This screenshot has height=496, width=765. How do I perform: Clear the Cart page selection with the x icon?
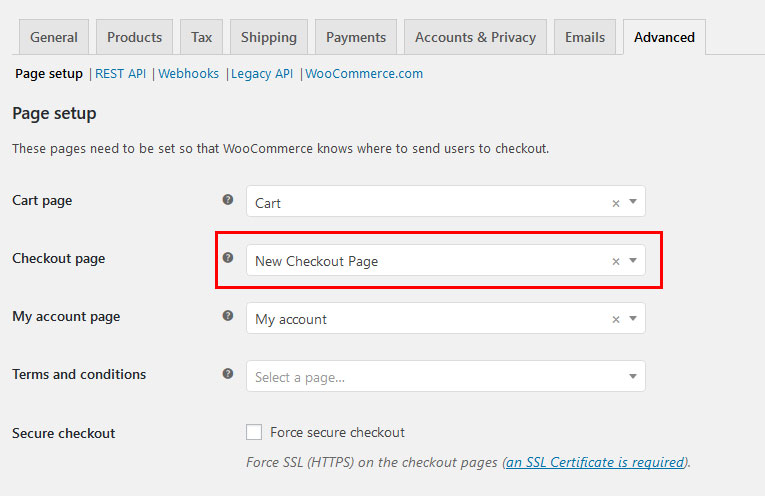616,203
